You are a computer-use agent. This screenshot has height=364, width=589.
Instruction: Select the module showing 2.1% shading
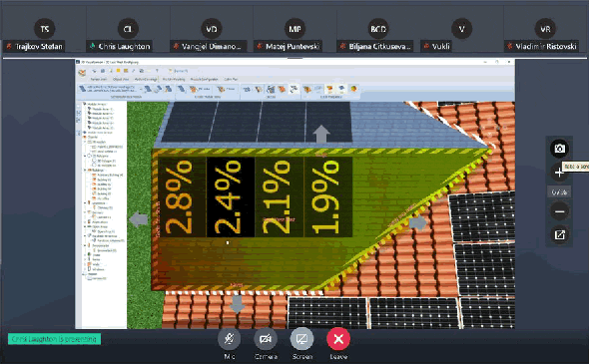click(x=280, y=197)
